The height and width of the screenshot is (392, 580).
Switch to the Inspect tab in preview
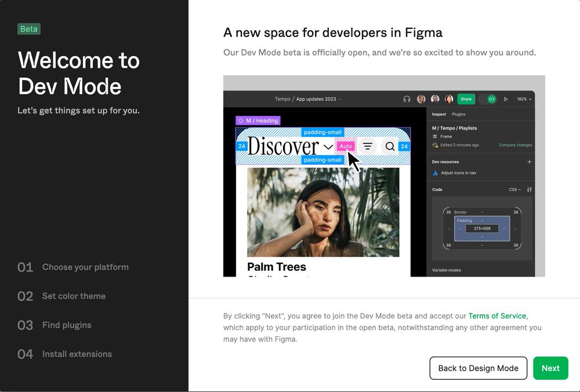coord(438,114)
